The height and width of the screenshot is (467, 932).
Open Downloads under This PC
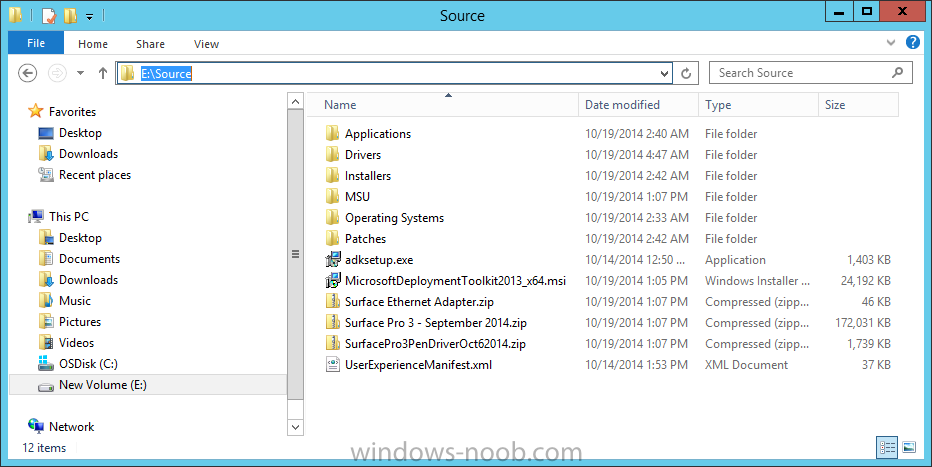pyautogui.click(x=88, y=280)
